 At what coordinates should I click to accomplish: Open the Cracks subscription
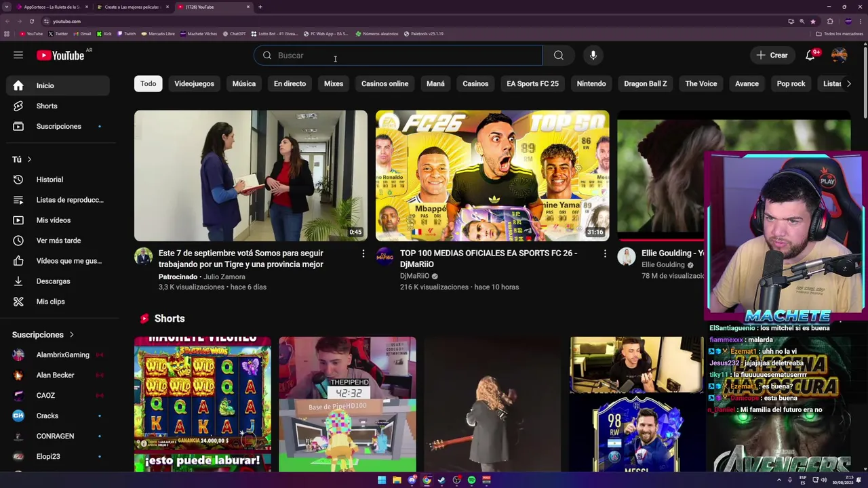pos(58,416)
